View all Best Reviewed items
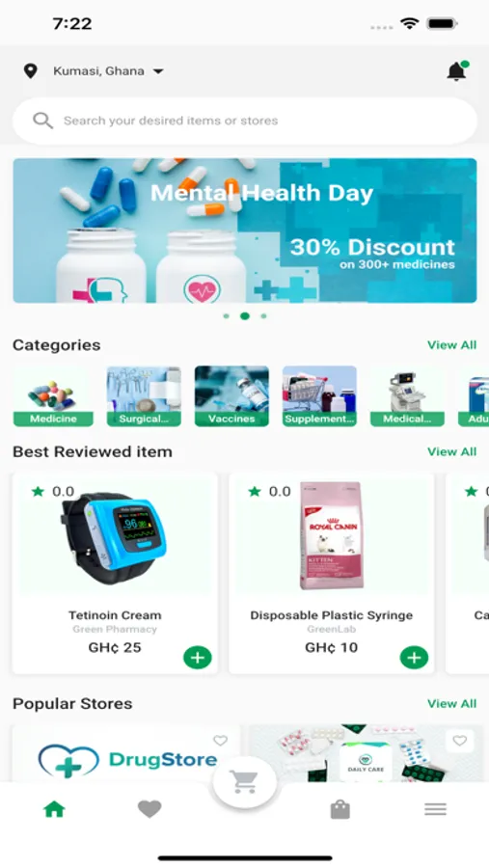 pyautogui.click(x=452, y=451)
